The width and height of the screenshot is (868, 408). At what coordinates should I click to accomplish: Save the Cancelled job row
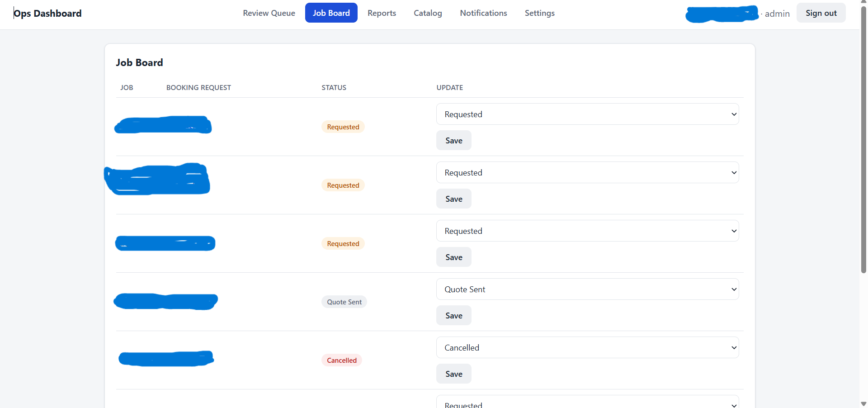[453, 374]
